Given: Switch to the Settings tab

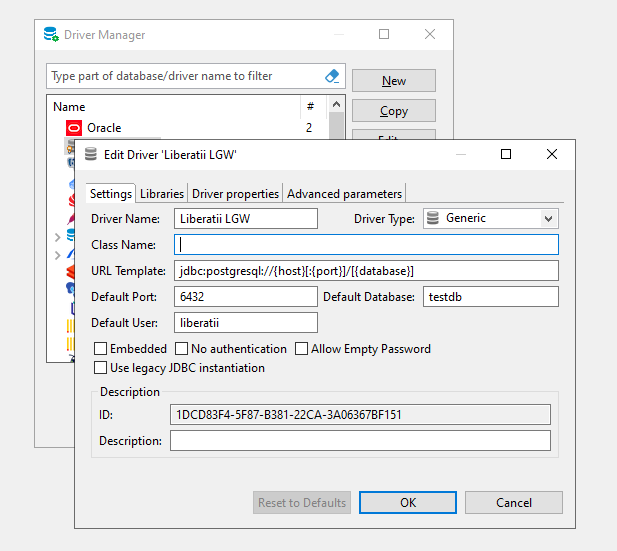Looking at the screenshot, I should 111,194.
